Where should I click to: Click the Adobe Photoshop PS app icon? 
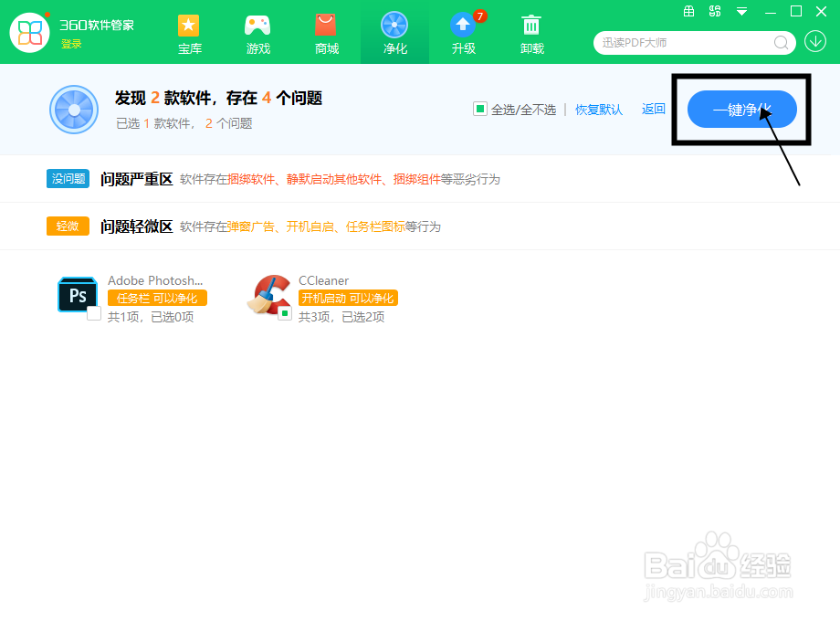pos(78,294)
